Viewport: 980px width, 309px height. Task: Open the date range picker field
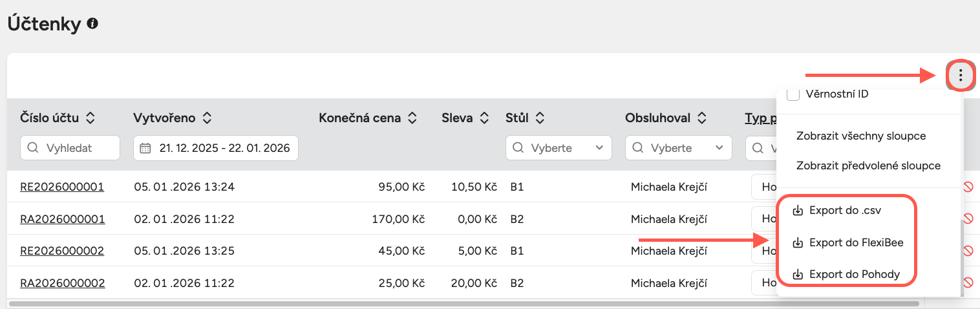pos(215,148)
